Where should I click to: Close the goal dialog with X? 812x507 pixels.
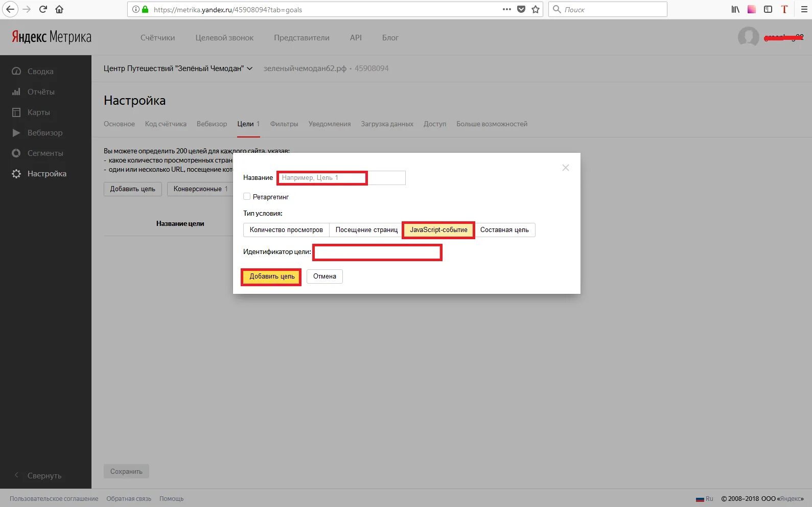(566, 168)
